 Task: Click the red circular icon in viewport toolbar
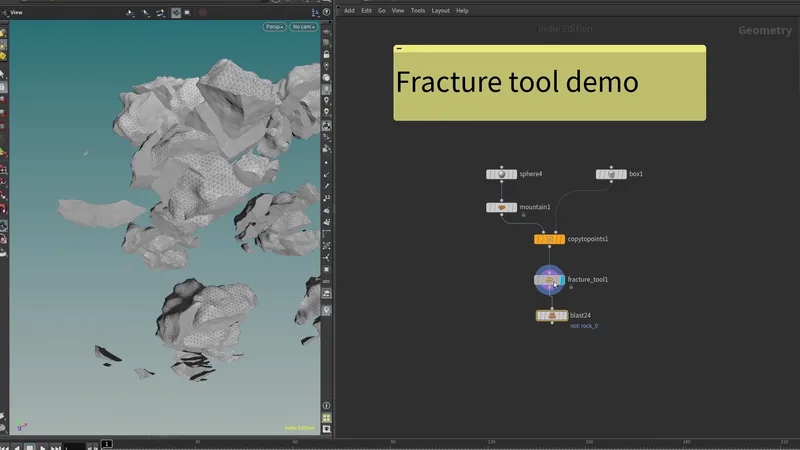click(203, 13)
